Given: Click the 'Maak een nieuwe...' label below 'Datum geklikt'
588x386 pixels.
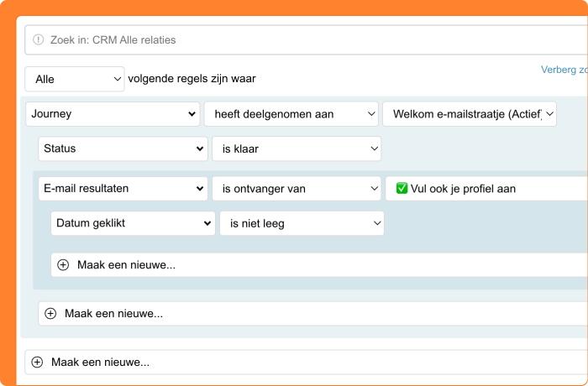Looking at the screenshot, I should (x=126, y=265).
